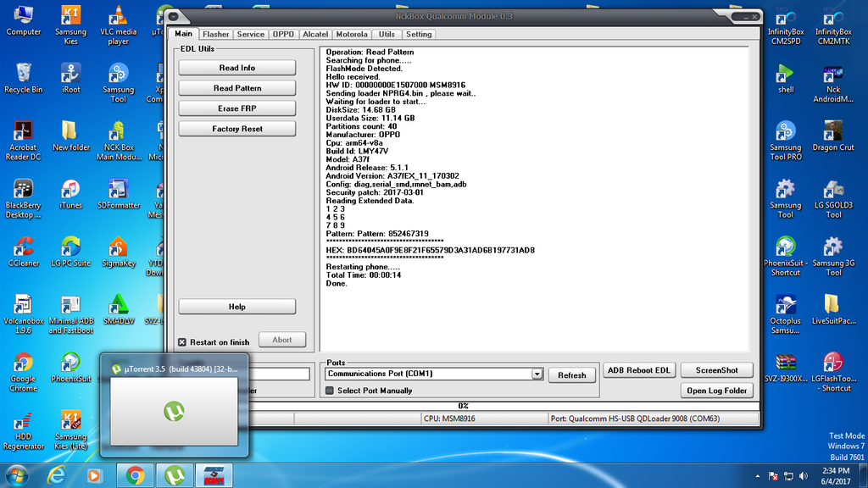Click the uTorrent 3.5 window preview thumbnail

[174, 412]
